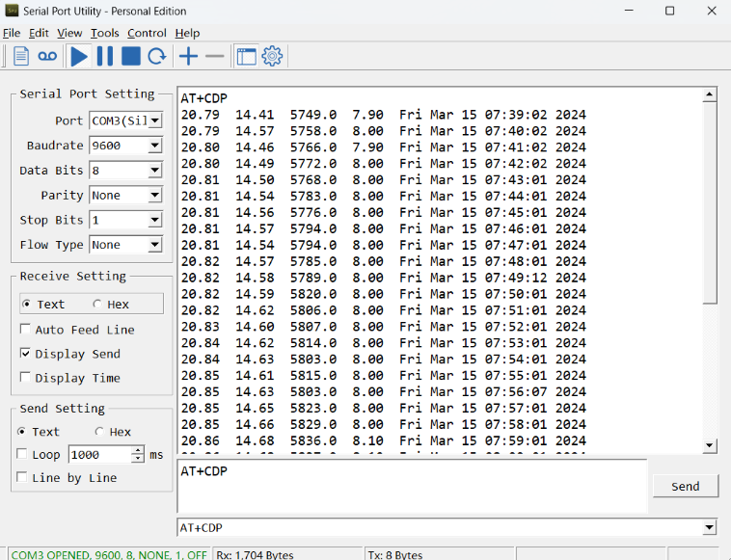
Task: Click the plus add toolbar icon
Action: [x=188, y=56]
